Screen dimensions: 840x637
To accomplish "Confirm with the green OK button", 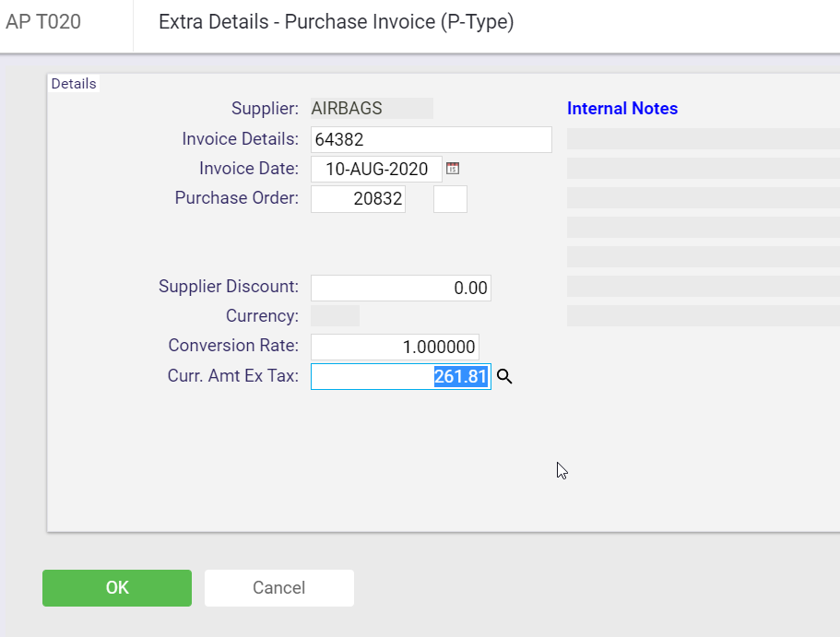I will [x=117, y=588].
